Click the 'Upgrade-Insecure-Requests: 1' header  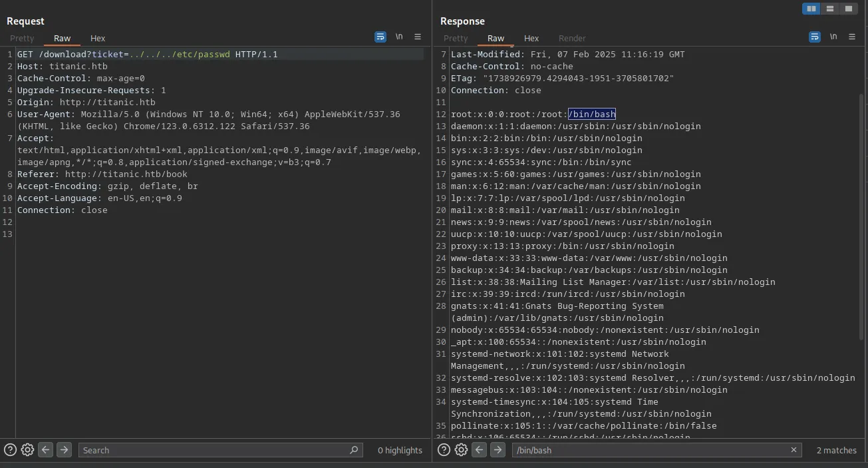pyautogui.click(x=92, y=91)
